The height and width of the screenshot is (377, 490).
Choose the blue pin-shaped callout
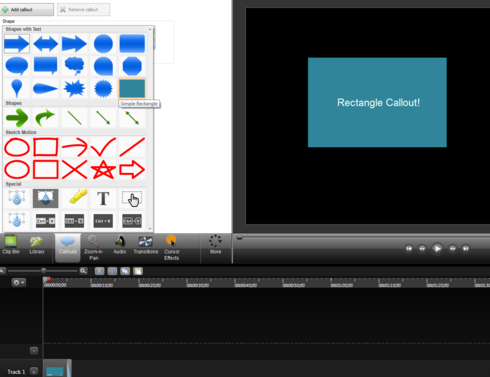(x=17, y=88)
